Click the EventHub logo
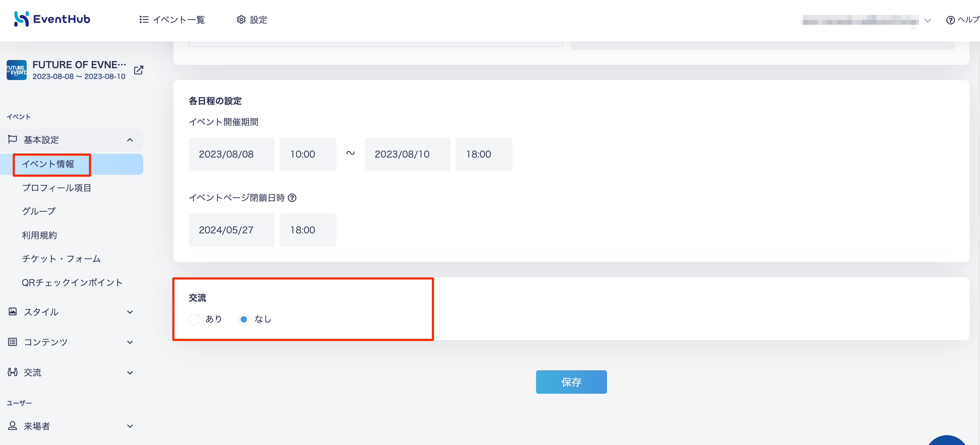The image size is (980, 445). pyautogui.click(x=52, y=19)
